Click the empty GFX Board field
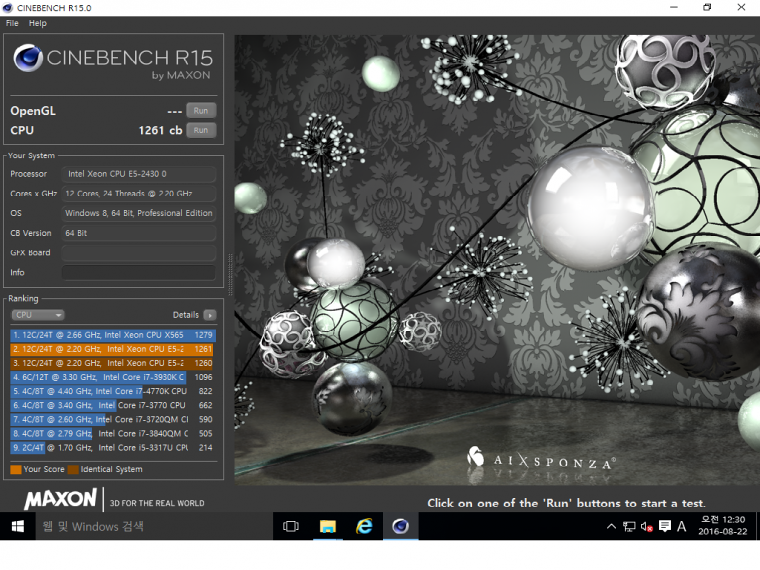 139,253
